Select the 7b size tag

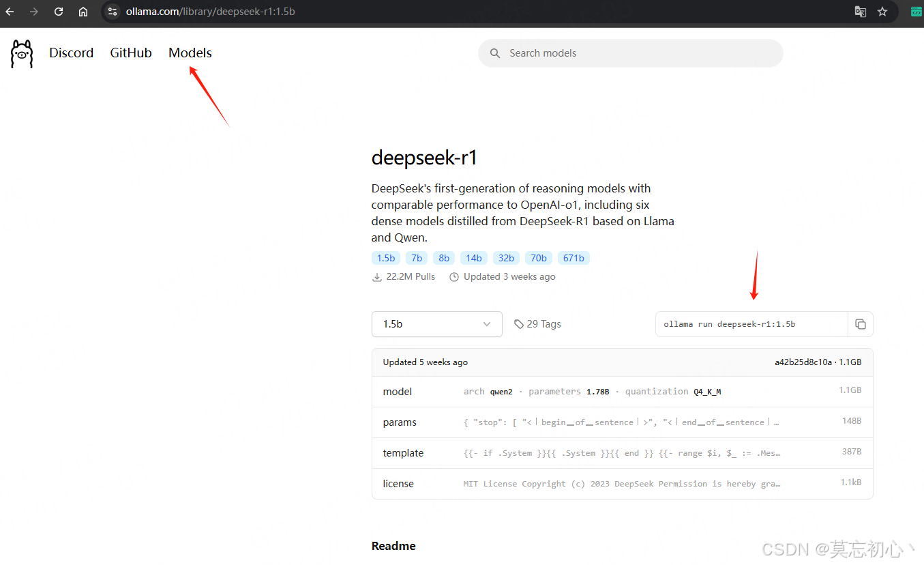click(x=417, y=258)
